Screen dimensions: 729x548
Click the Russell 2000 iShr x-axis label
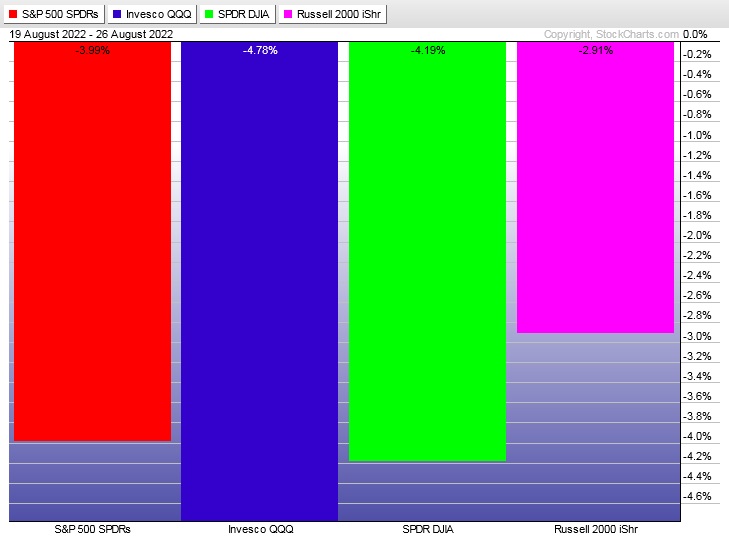(596, 529)
